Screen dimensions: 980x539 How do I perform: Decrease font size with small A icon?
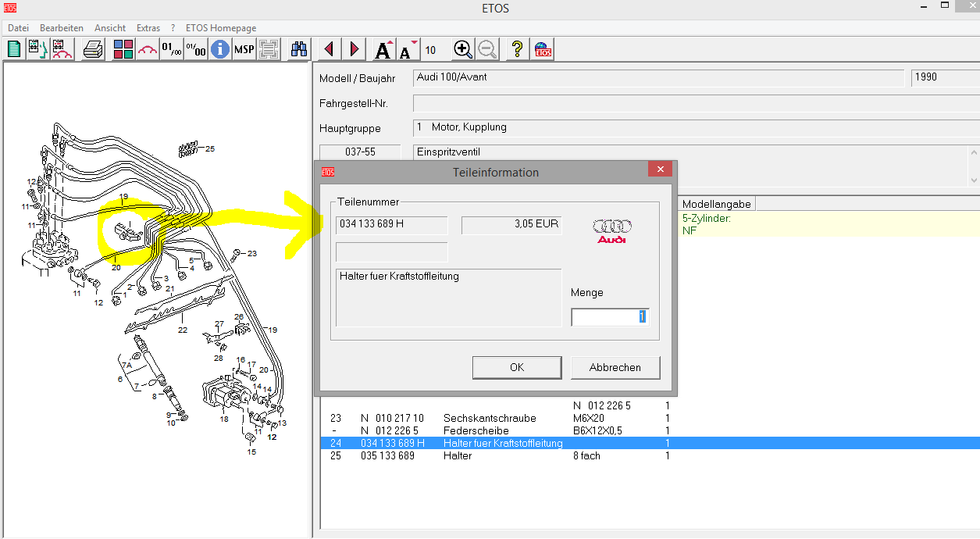[408, 49]
